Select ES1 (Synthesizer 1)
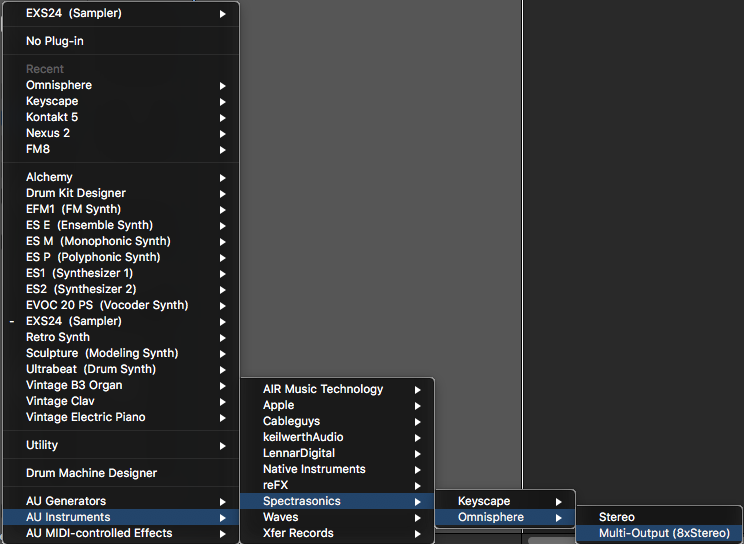This screenshot has width=744, height=544. [121, 273]
